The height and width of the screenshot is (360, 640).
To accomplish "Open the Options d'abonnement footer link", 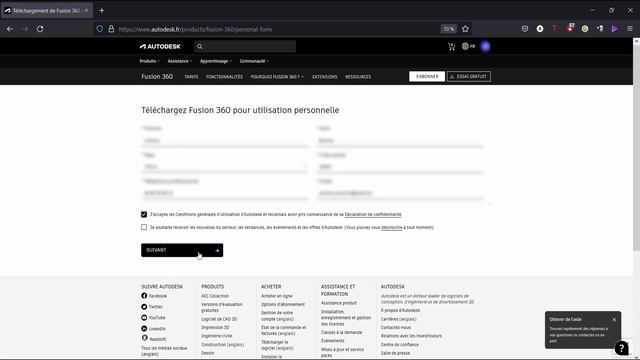I will pos(283,304).
